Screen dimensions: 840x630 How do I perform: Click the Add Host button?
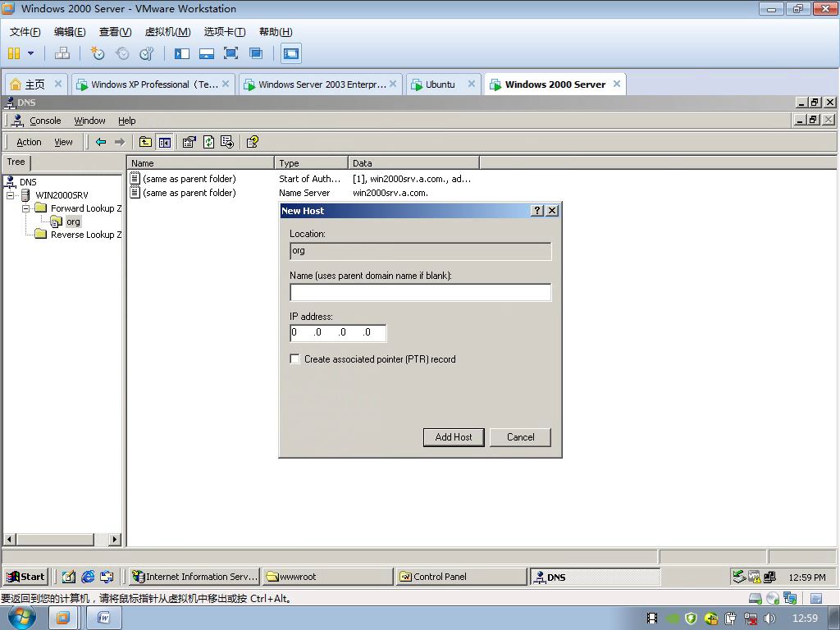[x=454, y=437]
